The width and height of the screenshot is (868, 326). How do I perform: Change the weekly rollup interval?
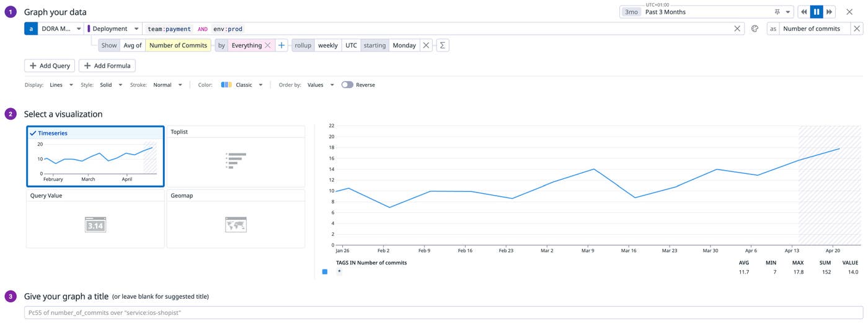328,45
